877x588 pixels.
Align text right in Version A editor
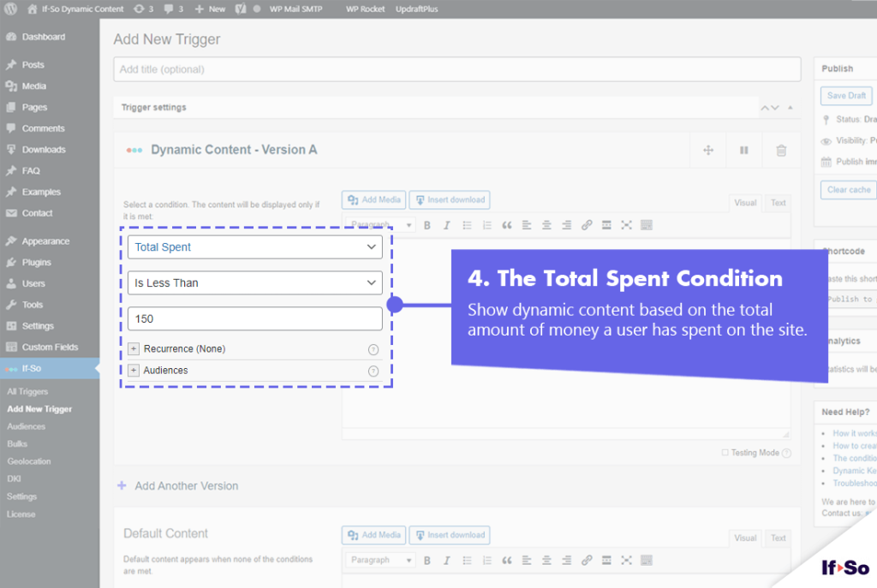coord(567,225)
